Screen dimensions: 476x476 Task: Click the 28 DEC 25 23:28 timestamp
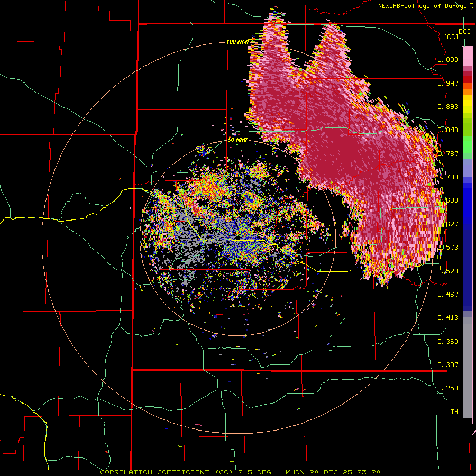pyautogui.click(x=345, y=472)
